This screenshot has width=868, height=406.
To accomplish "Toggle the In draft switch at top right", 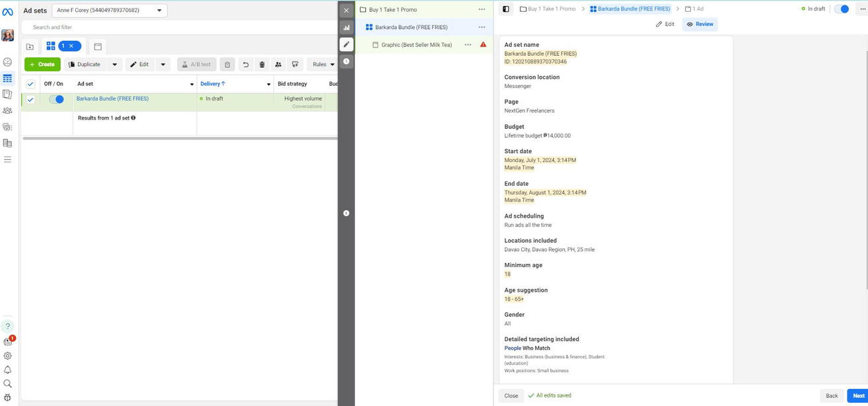I will (x=842, y=9).
